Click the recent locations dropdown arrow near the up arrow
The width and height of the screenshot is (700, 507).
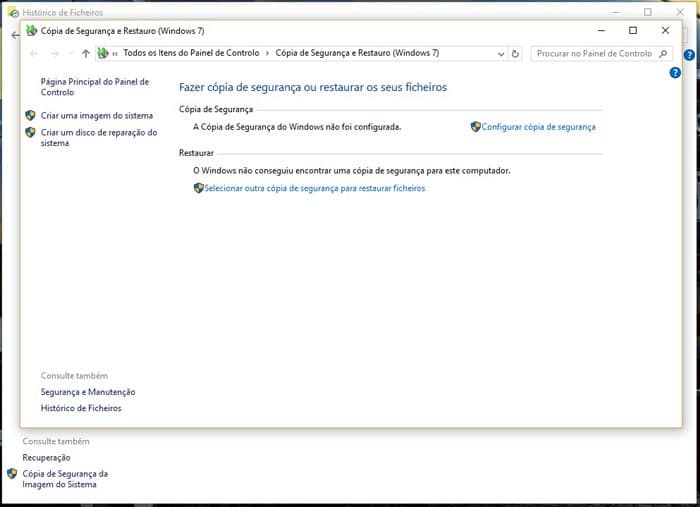click(x=71, y=54)
